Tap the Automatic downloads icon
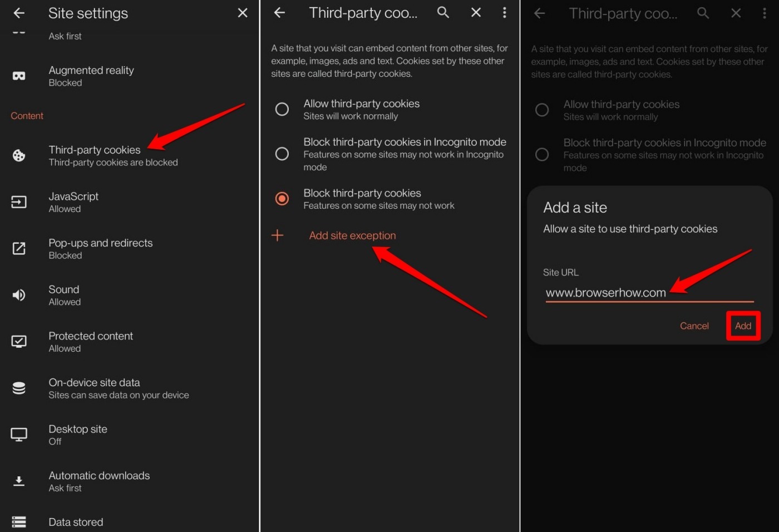 pos(19,481)
